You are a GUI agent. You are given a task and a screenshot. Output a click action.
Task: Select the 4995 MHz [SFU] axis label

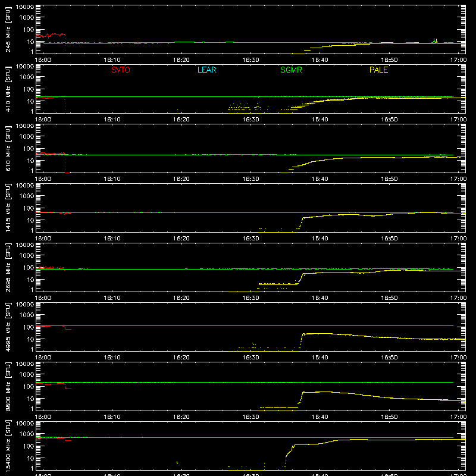(x=8, y=327)
